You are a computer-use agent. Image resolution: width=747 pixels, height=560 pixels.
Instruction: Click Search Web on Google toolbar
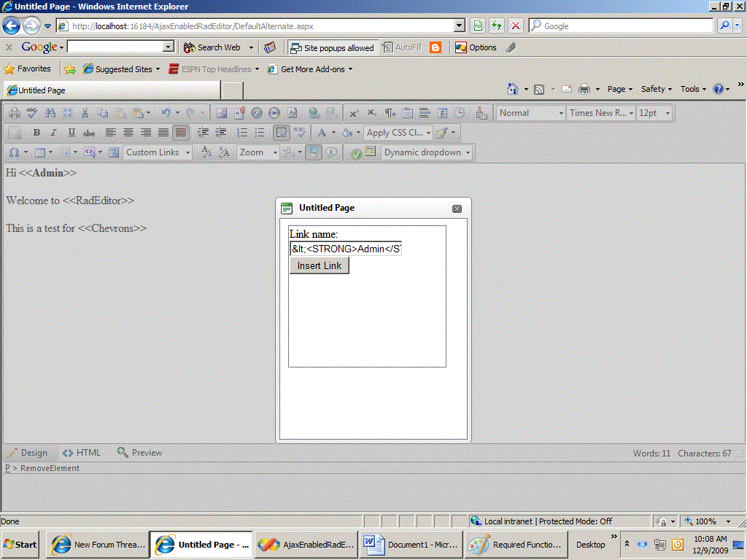pyautogui.click(x=212, y=47)
